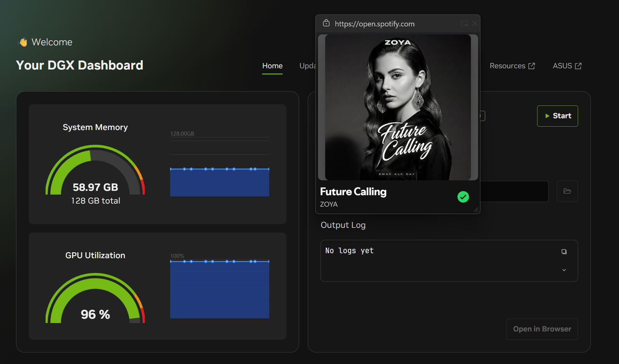Switch to the Home tab

click(272, 66)
